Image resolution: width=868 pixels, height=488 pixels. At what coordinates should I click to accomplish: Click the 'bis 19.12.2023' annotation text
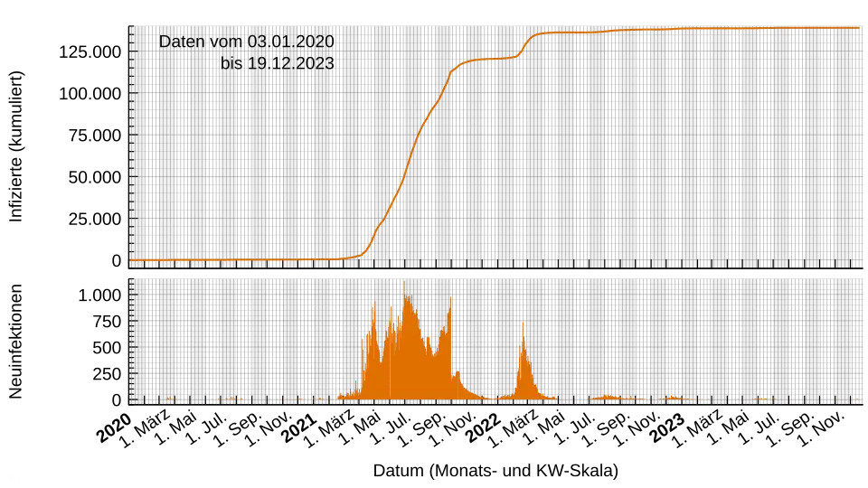coord(278,63)
